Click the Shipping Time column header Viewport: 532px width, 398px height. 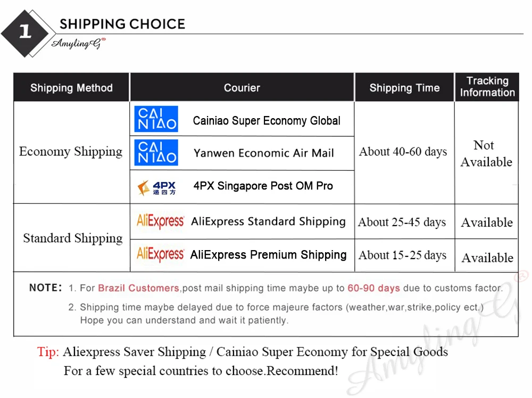tap(404, 88)
